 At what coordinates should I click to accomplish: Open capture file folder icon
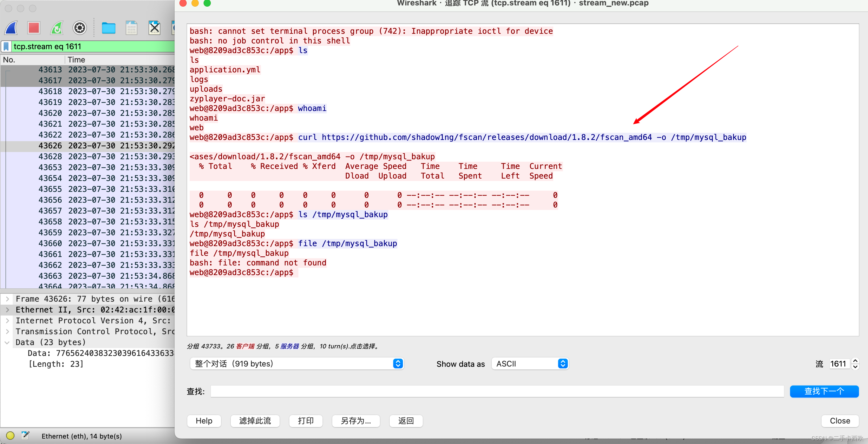[x=108, y=28]
